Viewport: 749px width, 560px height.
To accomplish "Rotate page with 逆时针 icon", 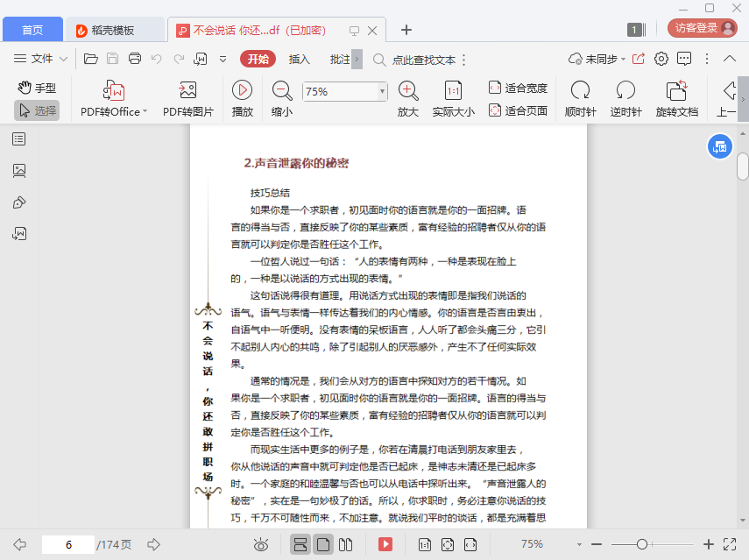I will pos(625,90).
